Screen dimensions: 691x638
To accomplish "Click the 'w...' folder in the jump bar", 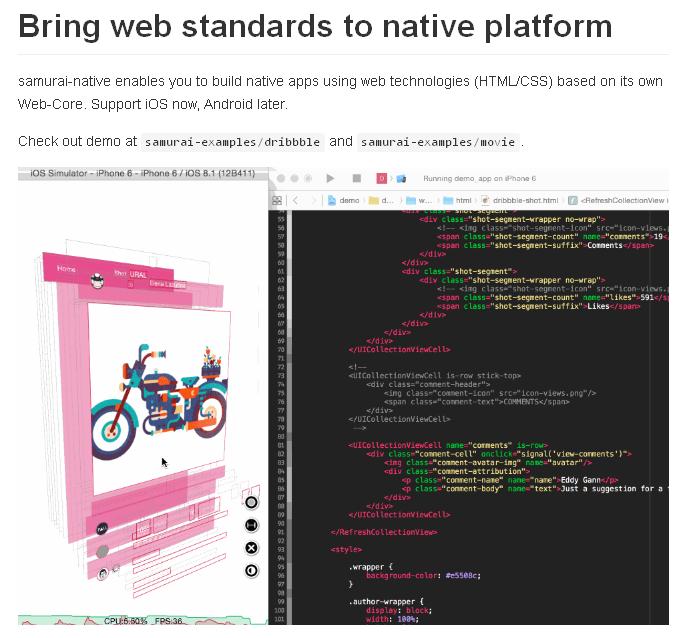I will click(419, 200).
